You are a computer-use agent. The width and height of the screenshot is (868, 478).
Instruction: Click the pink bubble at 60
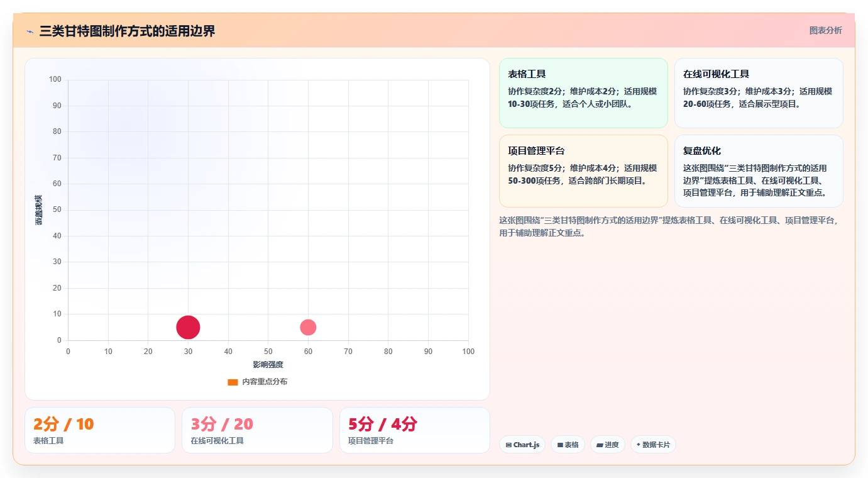pyautogui.click(x=308, y=327)
